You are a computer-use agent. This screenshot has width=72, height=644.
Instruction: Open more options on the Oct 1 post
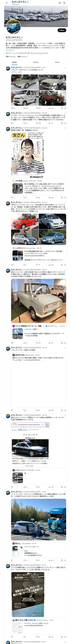click(x=65, y=68)
